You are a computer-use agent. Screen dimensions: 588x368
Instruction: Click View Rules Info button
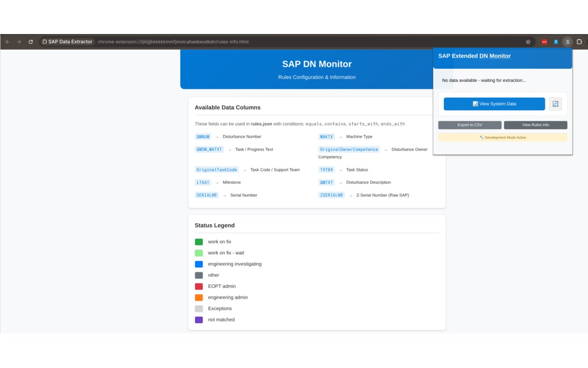coord(536,125)
